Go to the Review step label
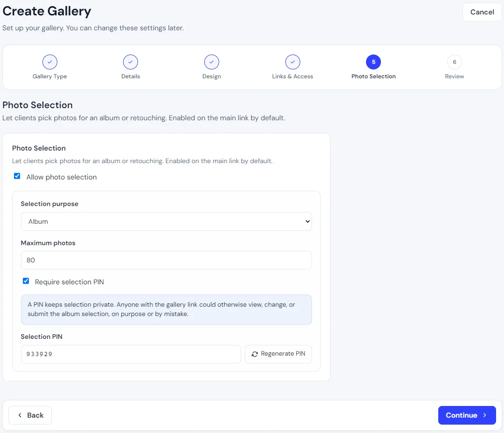Image resolution: width=504 pixels, height=433 pixels. [455, 76]
